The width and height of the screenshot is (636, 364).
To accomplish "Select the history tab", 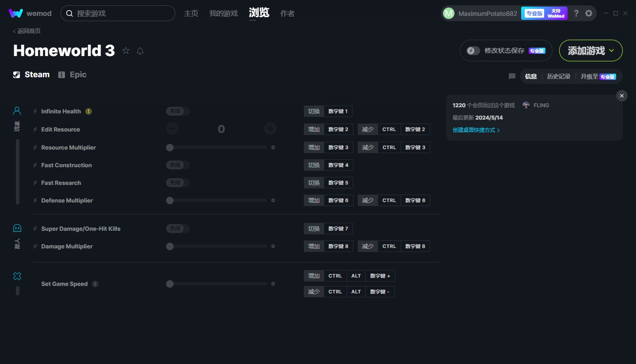I will [559, 76].
